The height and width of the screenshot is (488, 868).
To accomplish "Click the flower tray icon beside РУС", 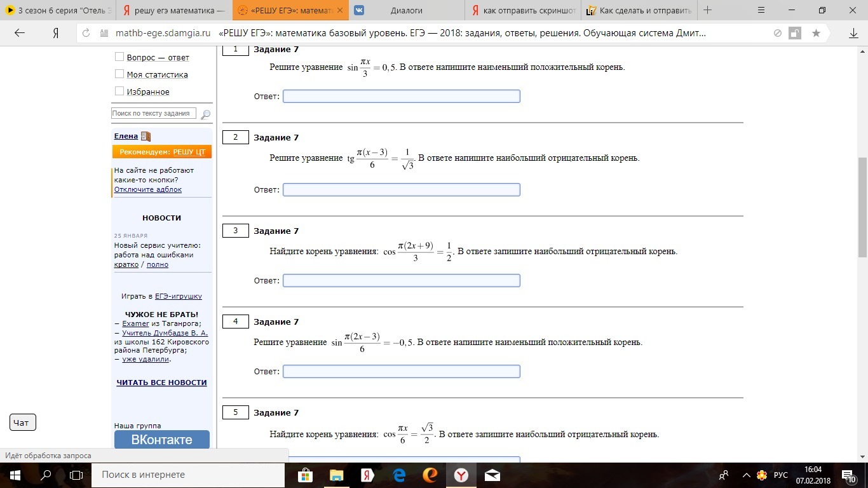I will (x=763, y=475).
